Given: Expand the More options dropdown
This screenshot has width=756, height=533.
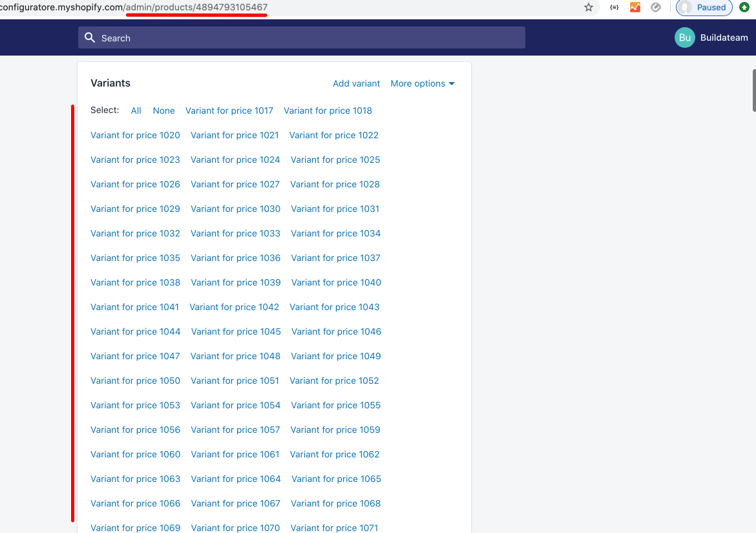Looking at the screenshot, I should (423, 83).
